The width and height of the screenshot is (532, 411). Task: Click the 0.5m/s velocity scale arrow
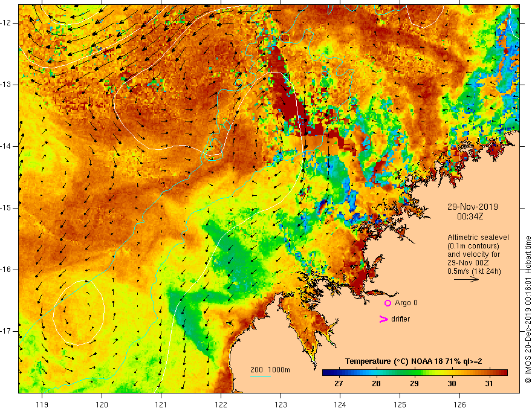coord(466,279)
